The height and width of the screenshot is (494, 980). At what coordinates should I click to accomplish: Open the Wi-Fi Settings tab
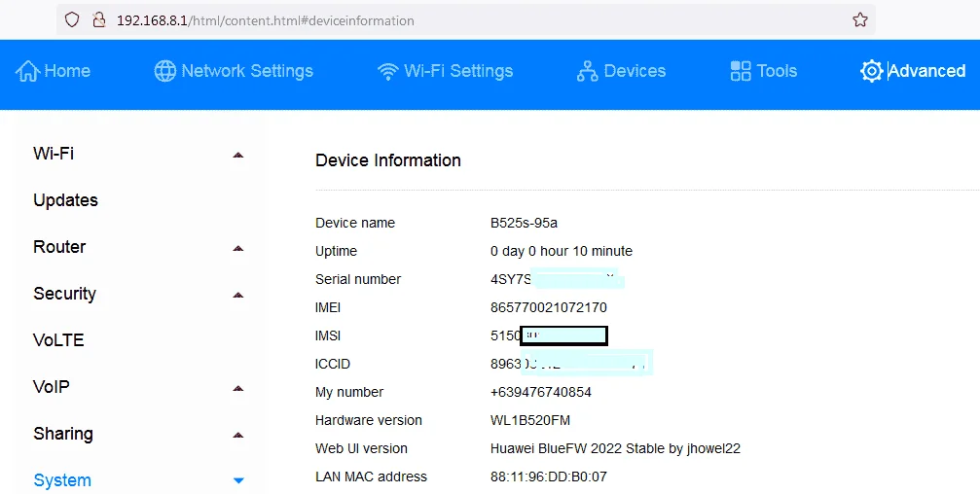[x=445, y=71]
